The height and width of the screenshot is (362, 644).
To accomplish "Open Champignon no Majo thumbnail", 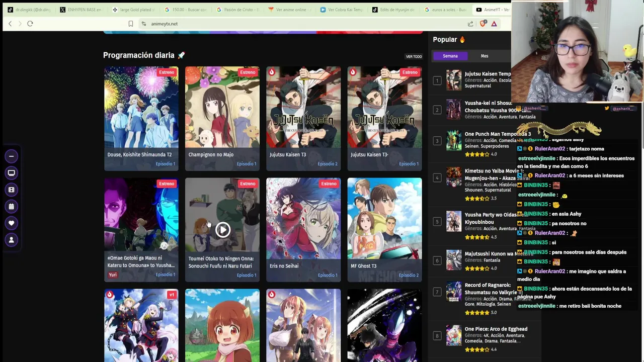I will (222, 107).
